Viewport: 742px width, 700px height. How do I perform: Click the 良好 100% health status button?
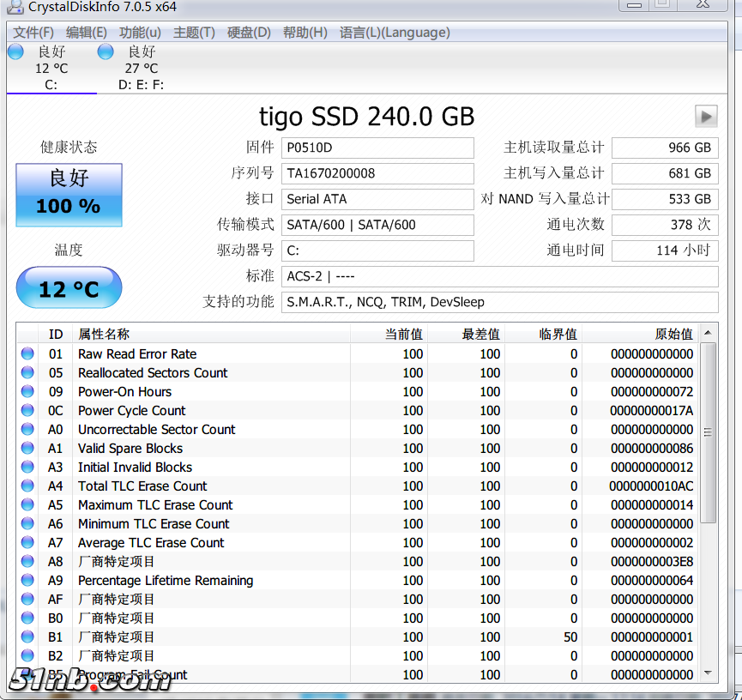[69, 190]
